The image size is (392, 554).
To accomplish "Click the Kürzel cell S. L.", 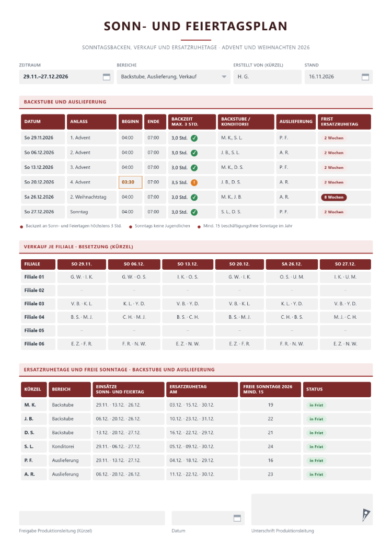I will coord(33,446).
